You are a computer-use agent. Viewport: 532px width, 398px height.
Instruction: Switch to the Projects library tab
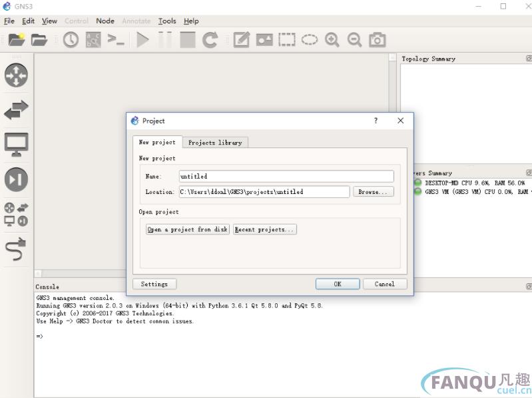tap(215, 143)
